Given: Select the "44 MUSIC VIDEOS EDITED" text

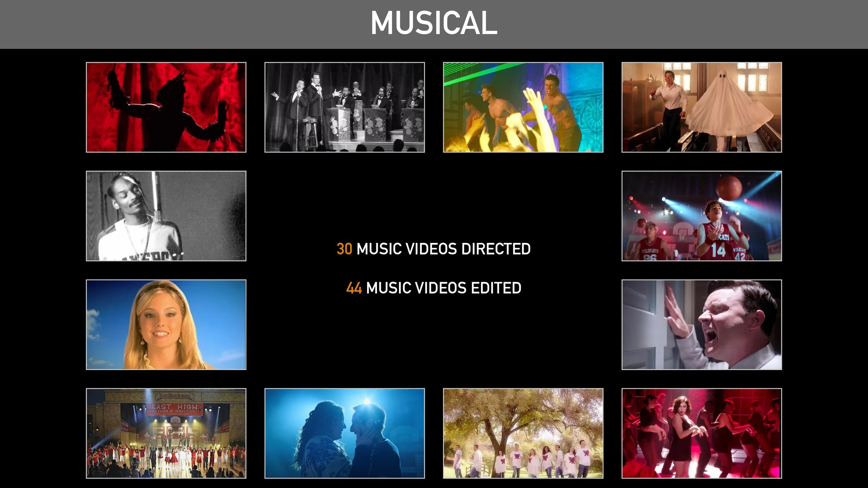Looking at the screenshot, I should pyautogui.click(x=434, y=288).
